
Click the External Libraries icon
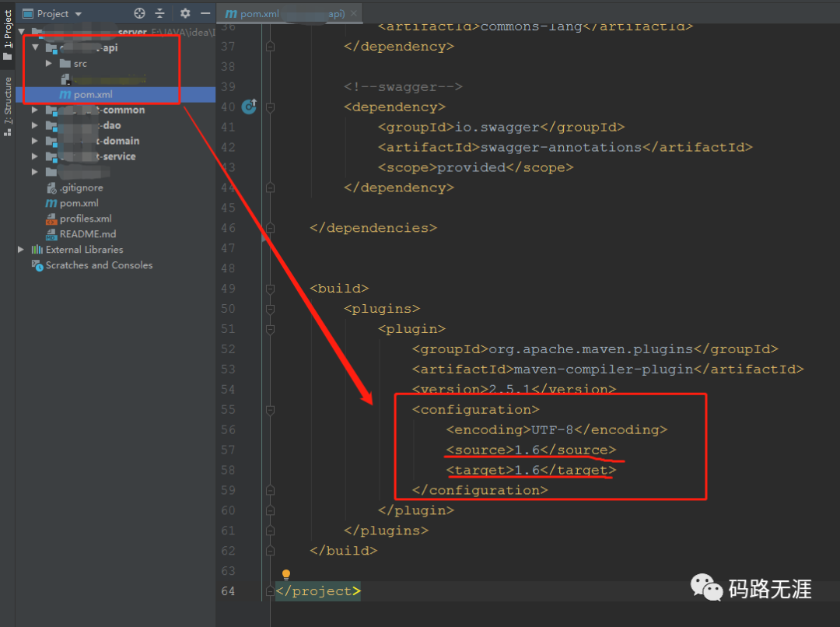[x=37, y=250]
